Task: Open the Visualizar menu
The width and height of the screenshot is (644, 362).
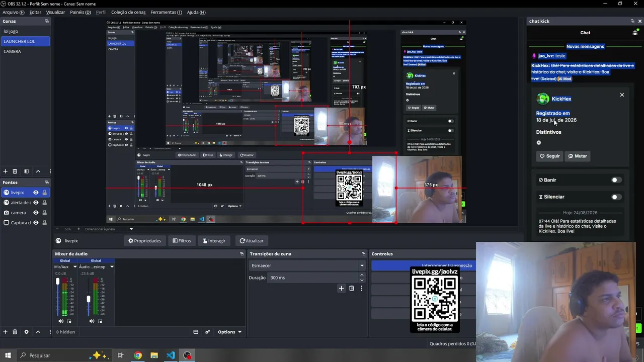Action: pyautogui.click(x=55, y=12)
